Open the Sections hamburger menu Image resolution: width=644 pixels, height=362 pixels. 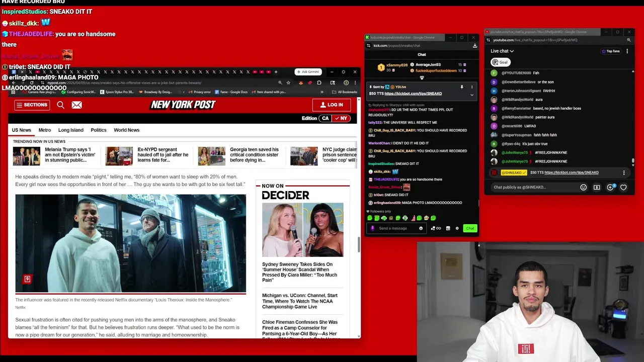point(32,105)
